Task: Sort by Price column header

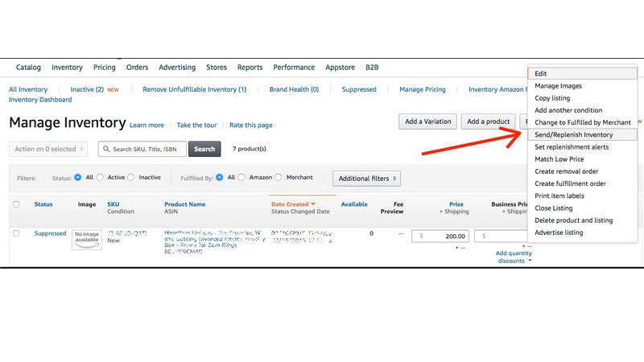Action: coord(456,204)
